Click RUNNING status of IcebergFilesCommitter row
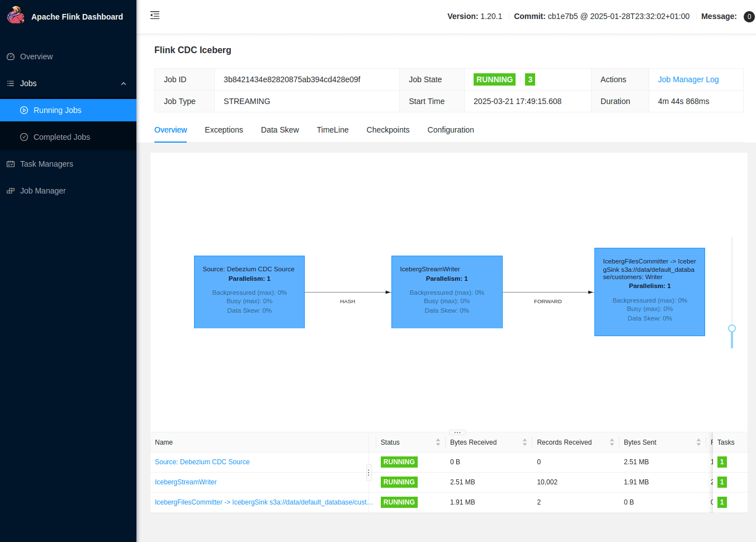756x542 pixels. point(399,502)
